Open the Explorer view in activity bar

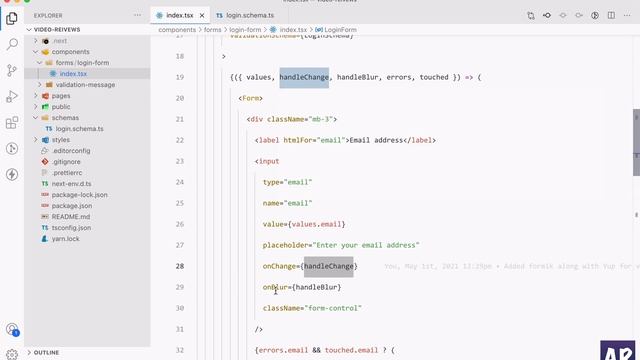tap(12, 18)
